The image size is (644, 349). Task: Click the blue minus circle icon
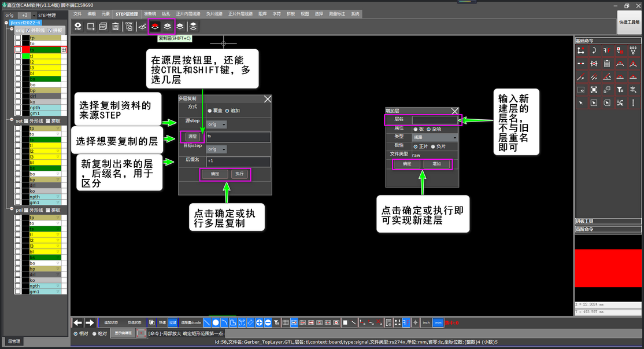268,323
